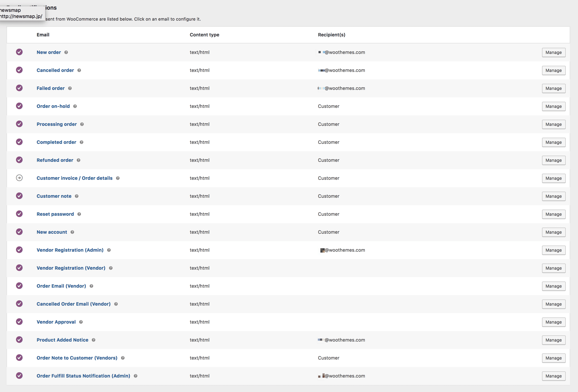Open the Order on-hold email link
The height and width of the screenshot is (392, 578).
[53, 106]
